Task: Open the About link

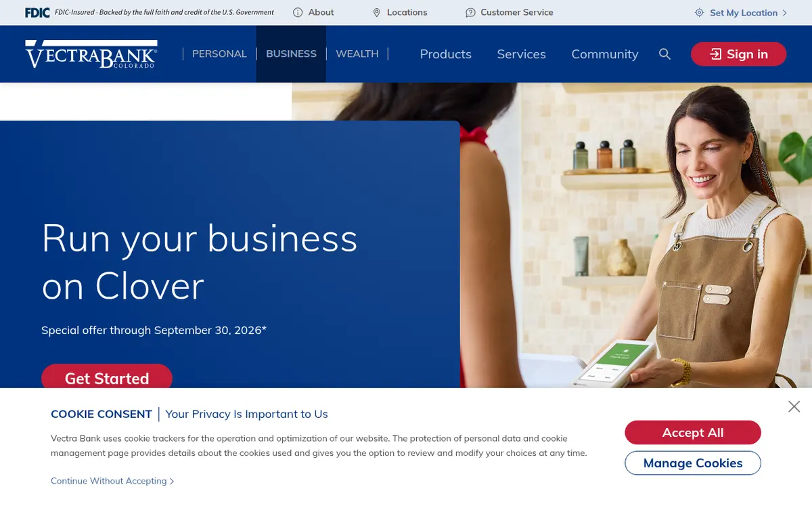Action: point(321,12)
